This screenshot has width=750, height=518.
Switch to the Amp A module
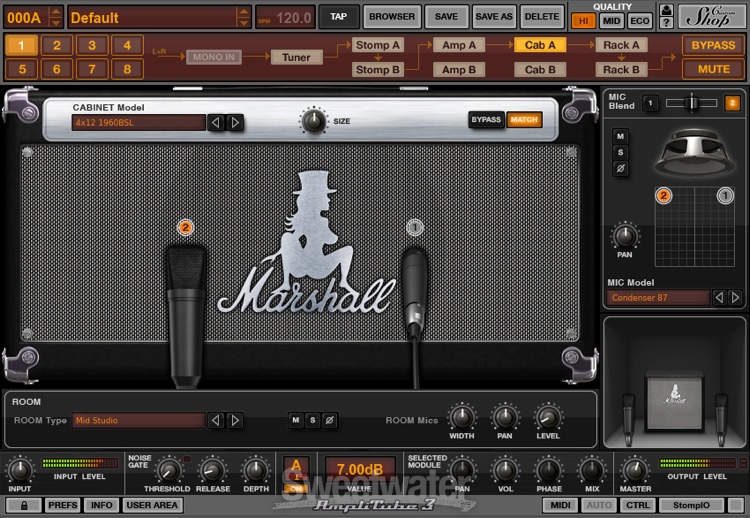(459, 45)
